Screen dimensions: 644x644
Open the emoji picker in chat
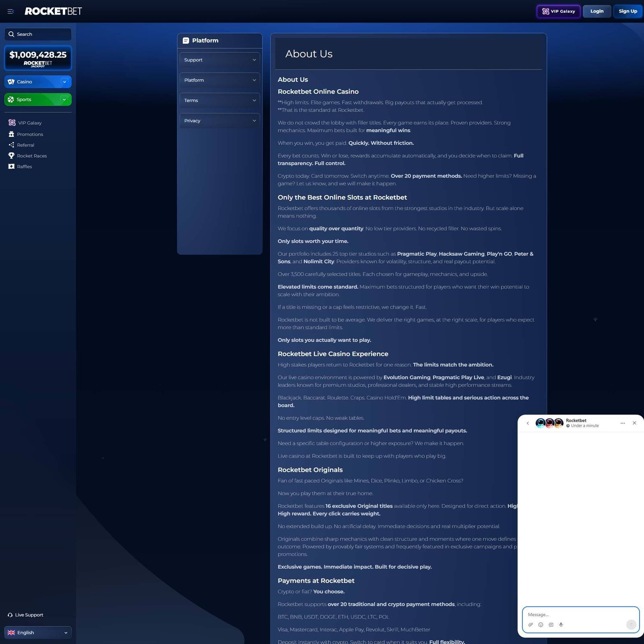[x=541, y=625]
